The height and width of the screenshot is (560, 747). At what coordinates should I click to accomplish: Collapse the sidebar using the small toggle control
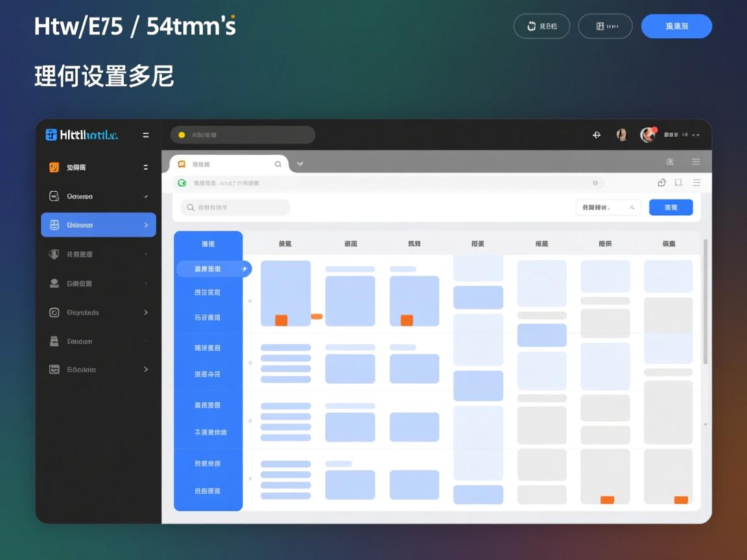146,167
